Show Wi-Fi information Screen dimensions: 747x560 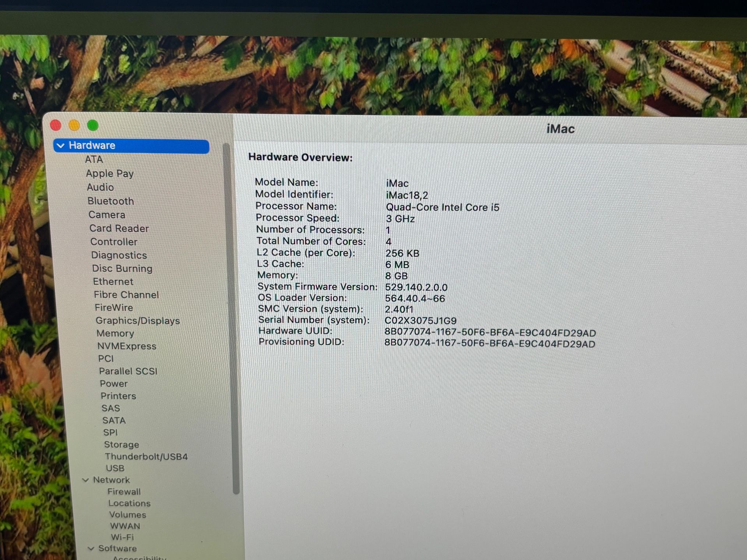(123, 537)
